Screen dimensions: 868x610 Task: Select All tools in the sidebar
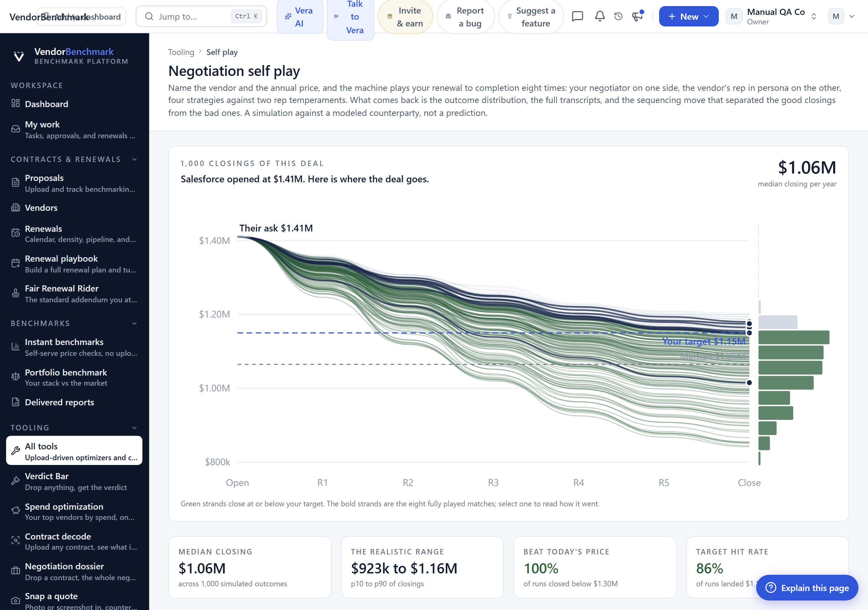(x=74, y=450)
